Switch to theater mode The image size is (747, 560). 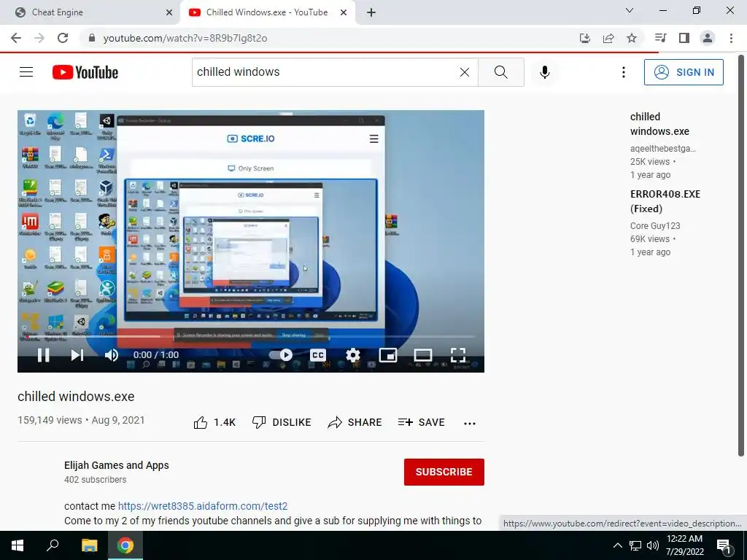click(422, 355)
